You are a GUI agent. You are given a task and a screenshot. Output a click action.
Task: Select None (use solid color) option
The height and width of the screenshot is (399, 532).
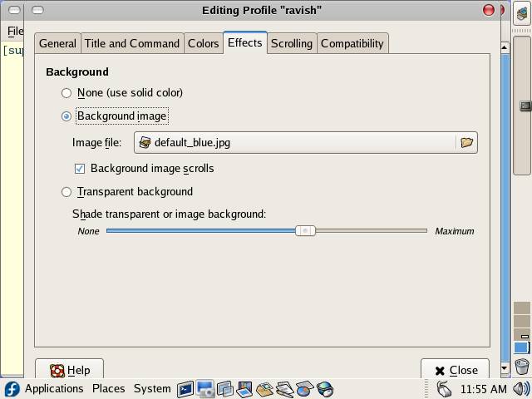click(x=66, y=93)
